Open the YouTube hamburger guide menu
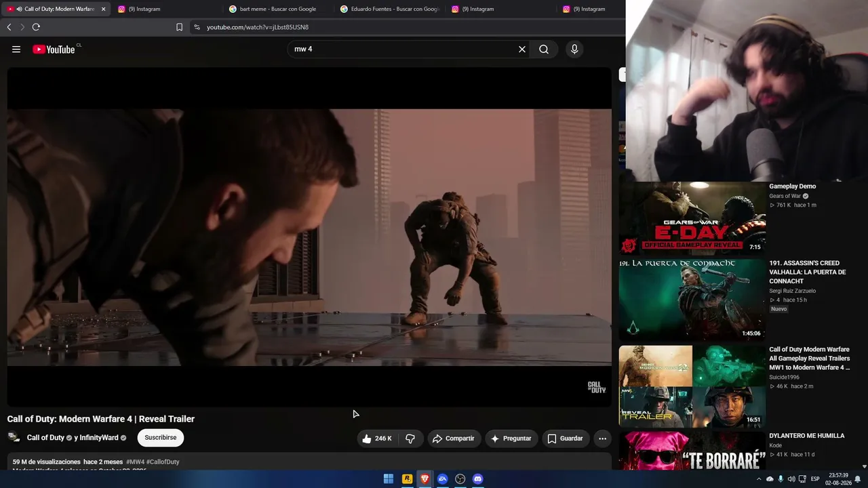This screenshot has width=868, height=488. pyautogui.click(x=16, y=49)
